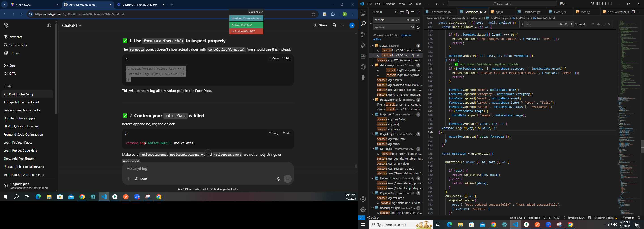The width and height of the screenshot is (644, 229).
Task: Toggle the VS Code primary side bar
Action: 598,4
